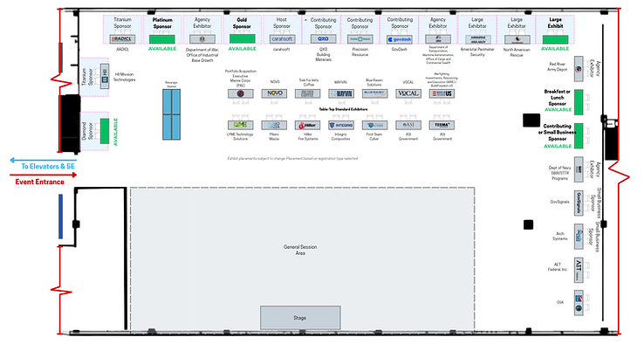The image size is (644, 344).
Task: Select the QXO booth logo
Action: (x=323, y=39)
